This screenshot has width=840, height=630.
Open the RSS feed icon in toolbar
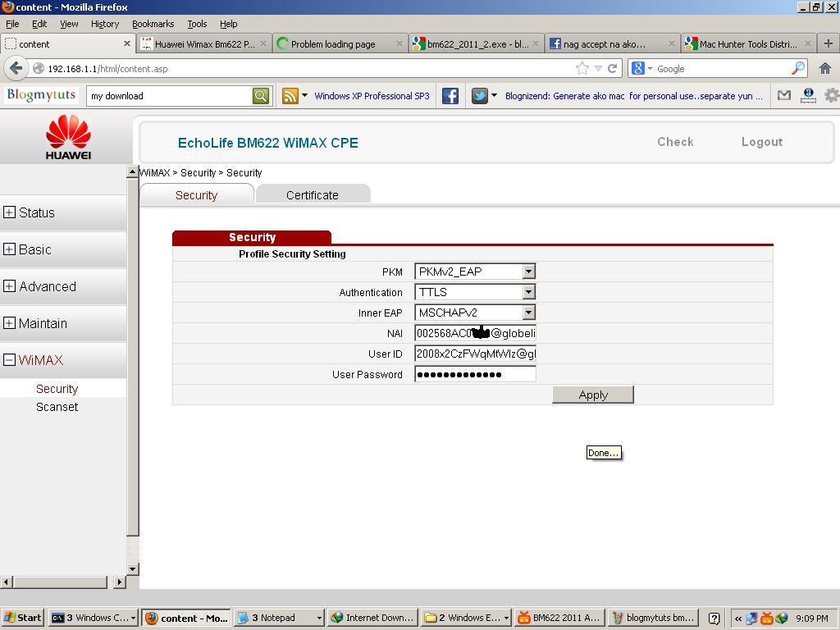tap(290, 96)
